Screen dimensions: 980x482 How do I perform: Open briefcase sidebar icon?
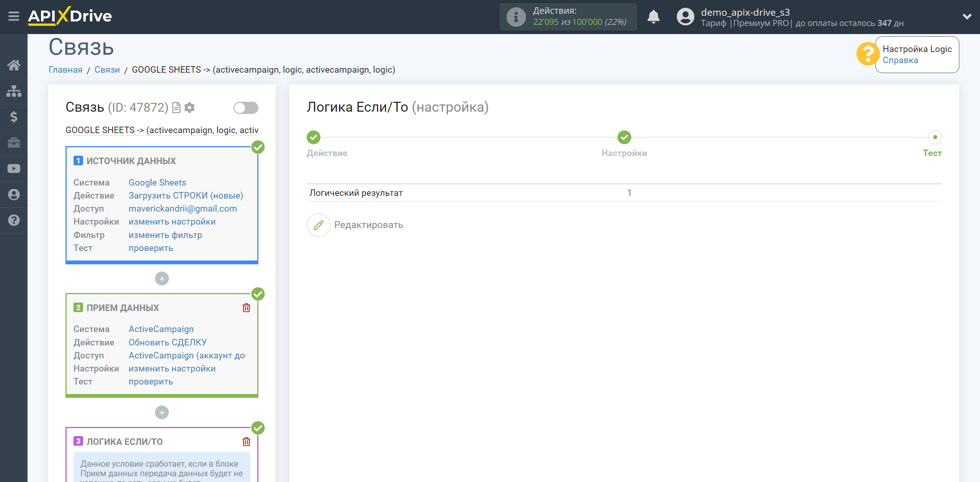tap(14, 143)
